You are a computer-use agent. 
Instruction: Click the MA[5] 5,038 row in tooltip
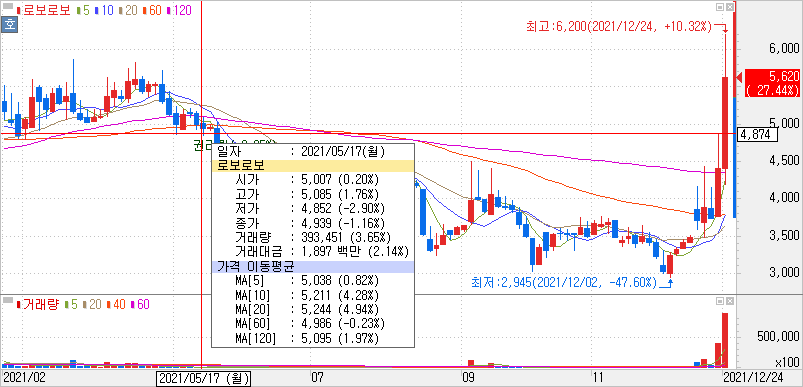tap(312, 281)
